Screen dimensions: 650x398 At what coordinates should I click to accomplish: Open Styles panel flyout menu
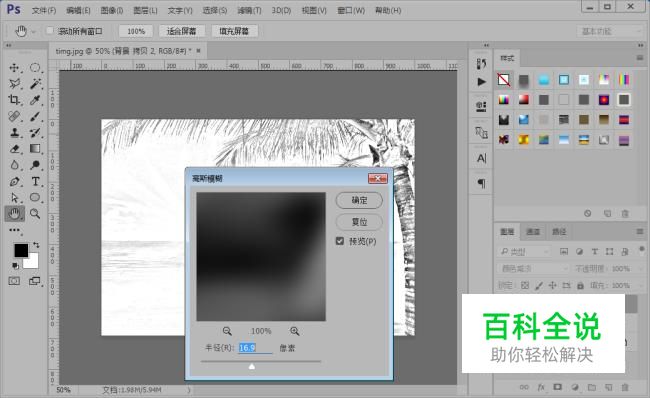(x=640, y=58)
